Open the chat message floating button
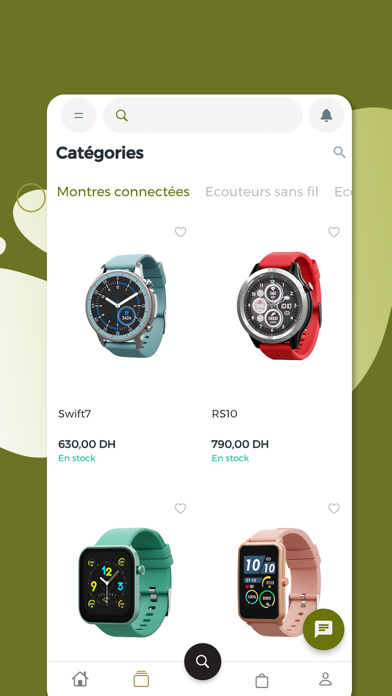This screenshot has width=392, height=696. pyautogui.click(x=324, y=629)
